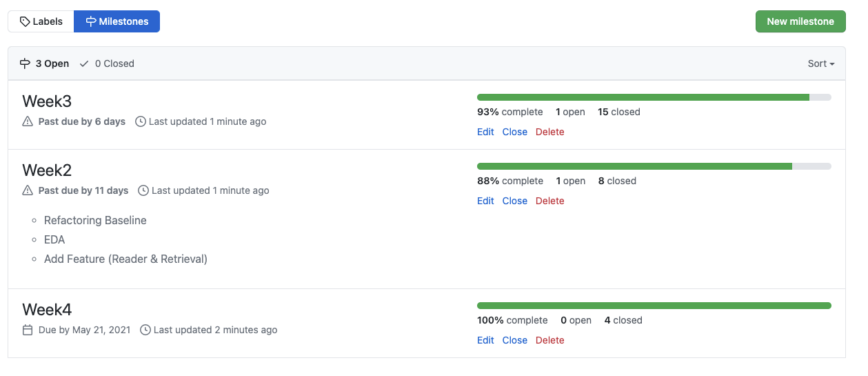Show the 3 Open milestones filter
Viewport: 868px width, 376px height.
tap(45, 63)
